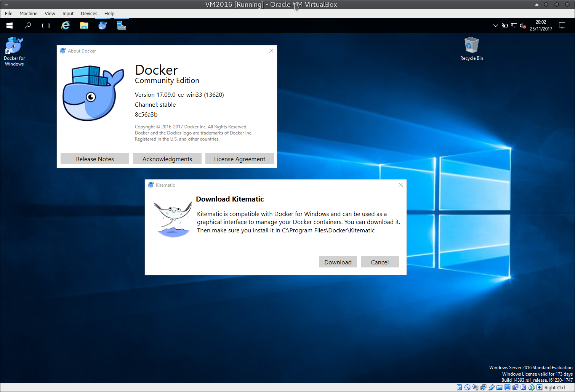Click the taskbar clock showing 20:02
The height and width of the screenshot is (392, 575).
tap(541, 26)
